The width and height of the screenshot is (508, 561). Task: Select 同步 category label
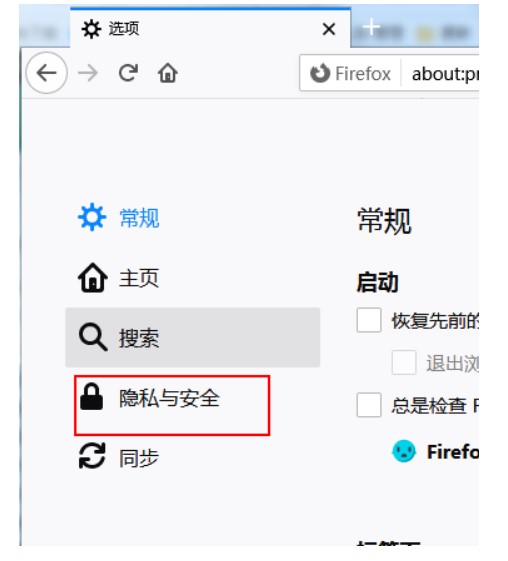coord(139,458)
